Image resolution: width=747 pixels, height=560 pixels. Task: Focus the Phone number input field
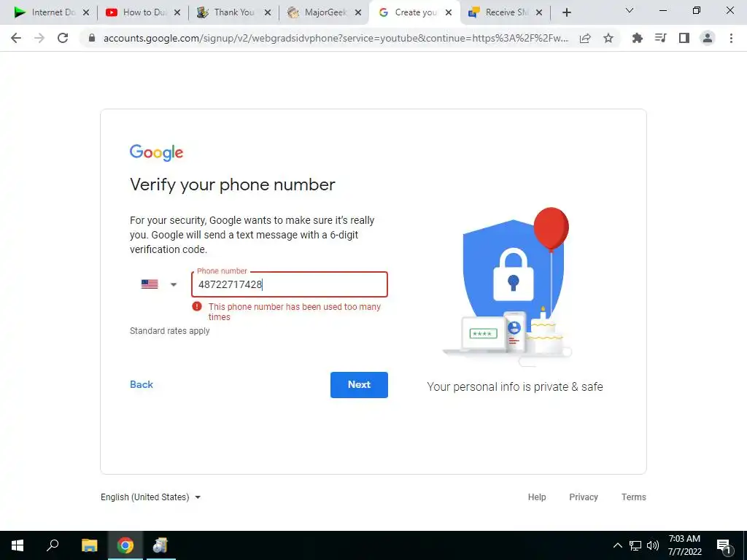[x=289, y=284]
